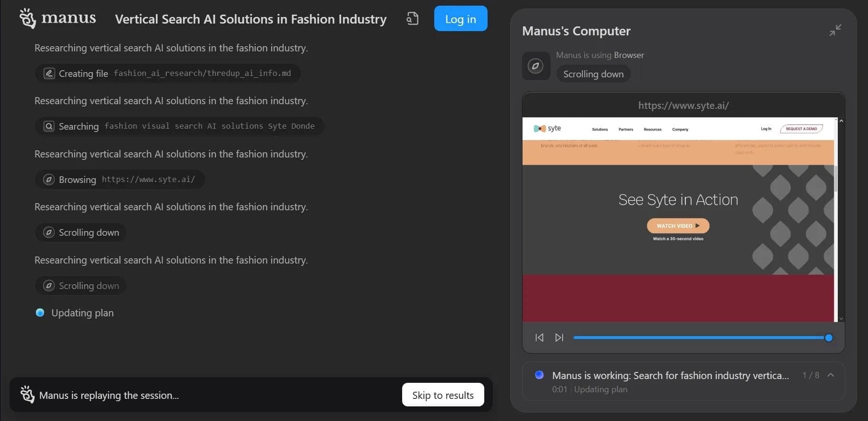Click the magnifier icon on Searching step
This screenshot has width=868, height=421.
click(49, 126)
